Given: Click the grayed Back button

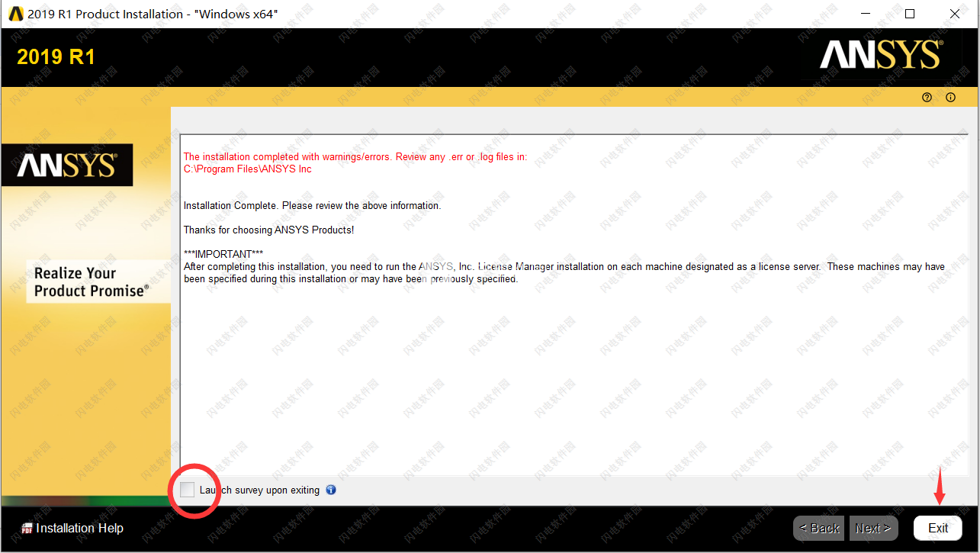Looking at the screenshot, I should click(819, 528).
